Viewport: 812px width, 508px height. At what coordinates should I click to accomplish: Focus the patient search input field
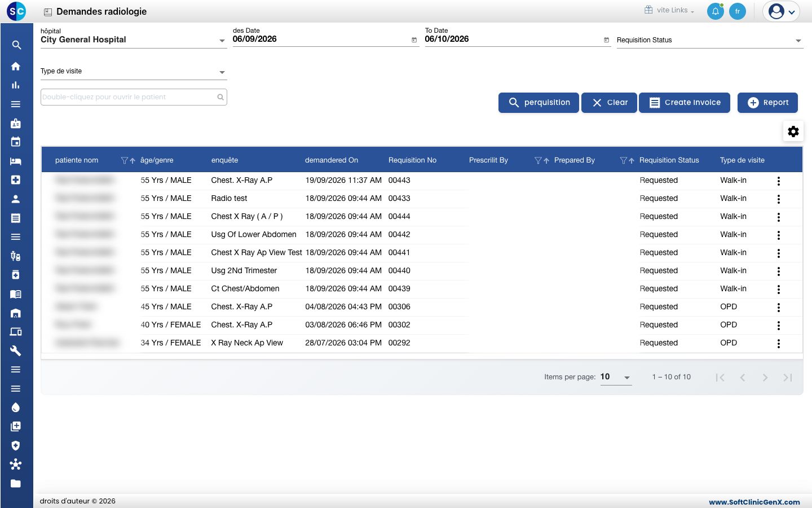(x=134, y=97)
